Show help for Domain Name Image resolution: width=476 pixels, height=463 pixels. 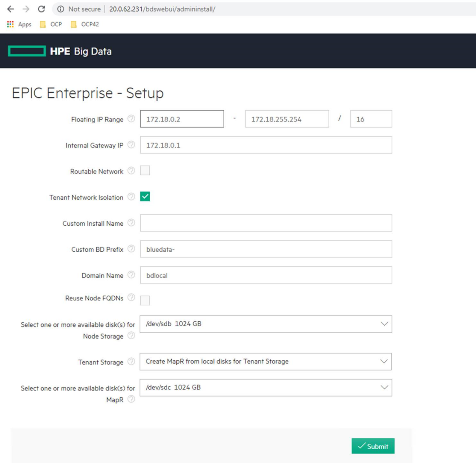pos(131,274)
